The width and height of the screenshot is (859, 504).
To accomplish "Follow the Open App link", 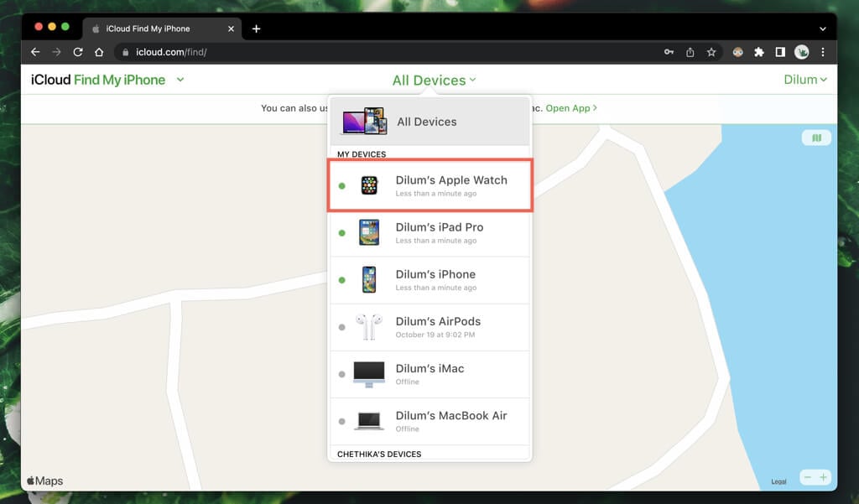I will tap(571, 108).
